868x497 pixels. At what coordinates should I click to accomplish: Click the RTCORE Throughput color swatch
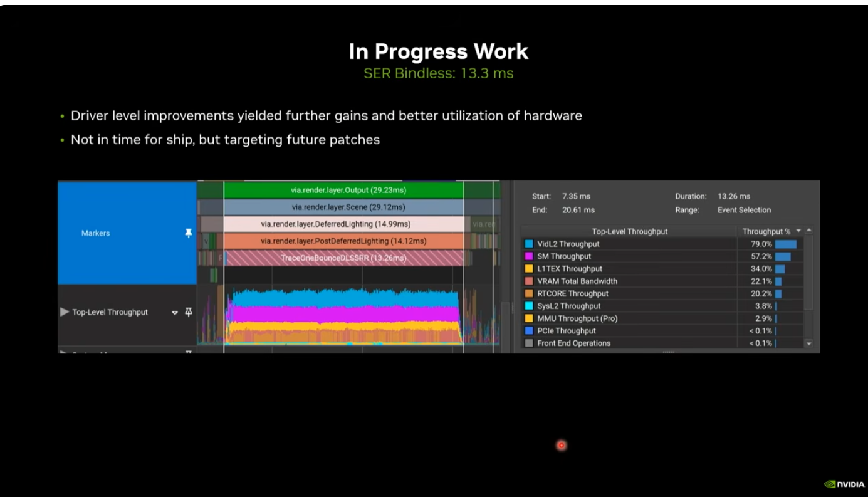pyautogui.click(x=529, y=293)
